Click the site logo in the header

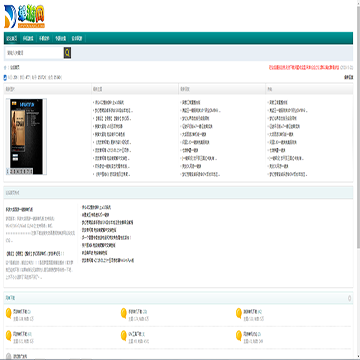tap(24, 17)
